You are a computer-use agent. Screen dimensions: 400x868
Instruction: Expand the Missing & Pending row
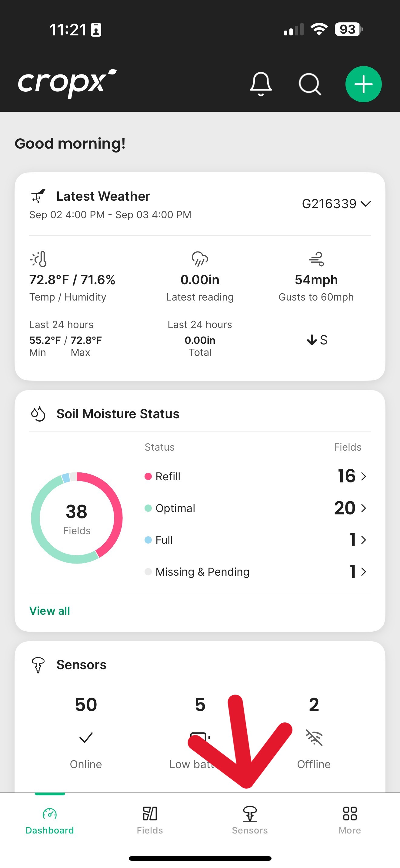[x=357, y=571]
